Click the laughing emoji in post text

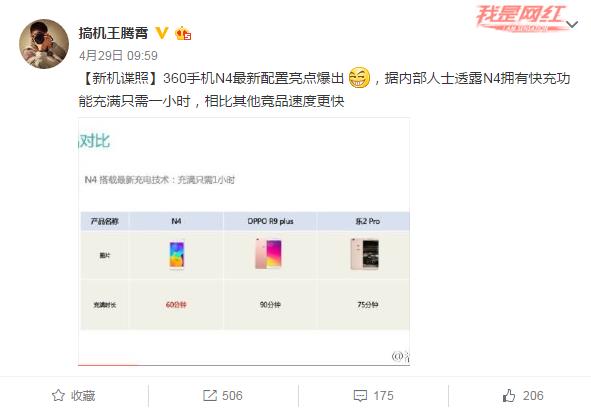[x=359, y=78]
